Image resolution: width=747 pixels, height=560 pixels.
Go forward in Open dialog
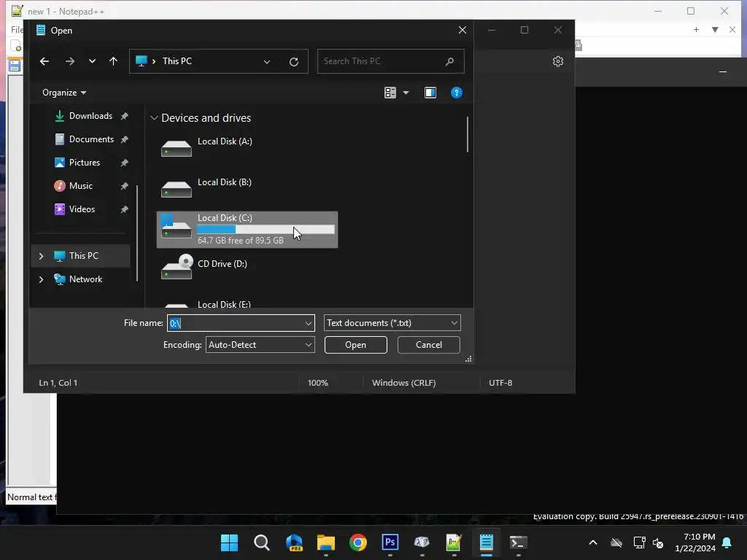[x=70, y=61]
